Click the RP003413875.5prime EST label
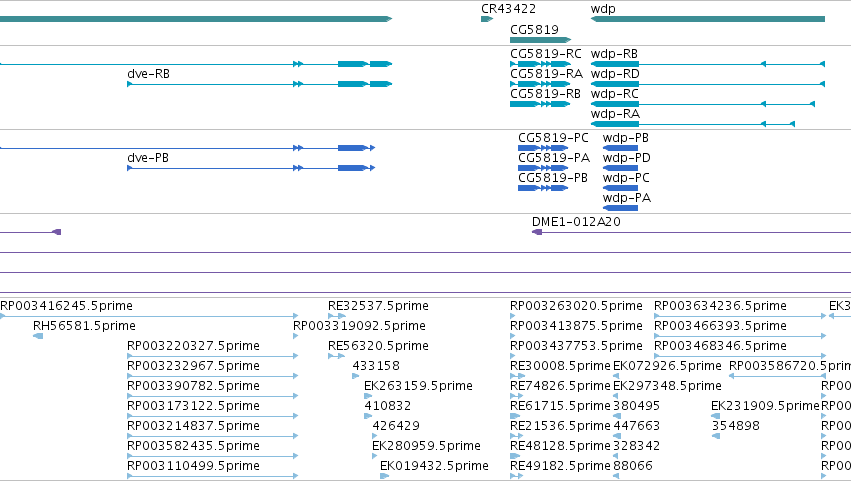Viewport: 851px width, 481px height. tap(576, 326)
